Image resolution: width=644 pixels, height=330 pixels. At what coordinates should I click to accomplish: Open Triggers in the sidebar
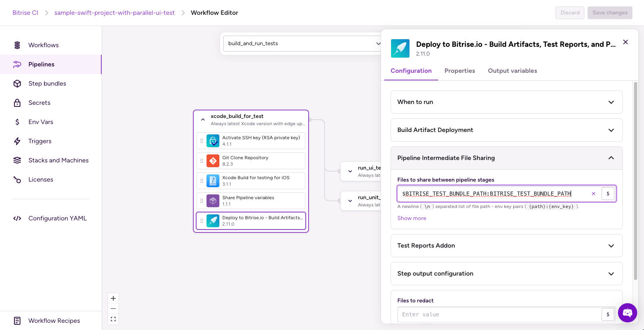tap(51, 141)
